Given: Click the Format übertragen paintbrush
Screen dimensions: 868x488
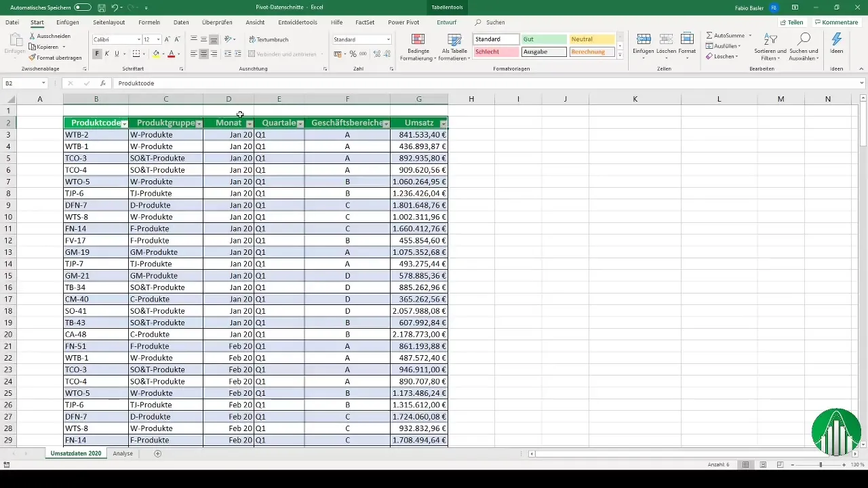Looking at the screenshot, I should 32,58.
